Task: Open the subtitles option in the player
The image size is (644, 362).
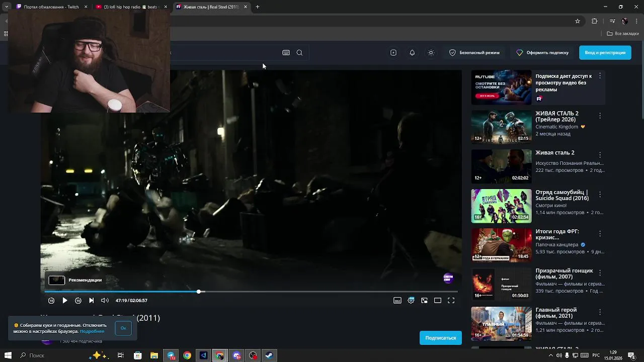Action: 397,301
